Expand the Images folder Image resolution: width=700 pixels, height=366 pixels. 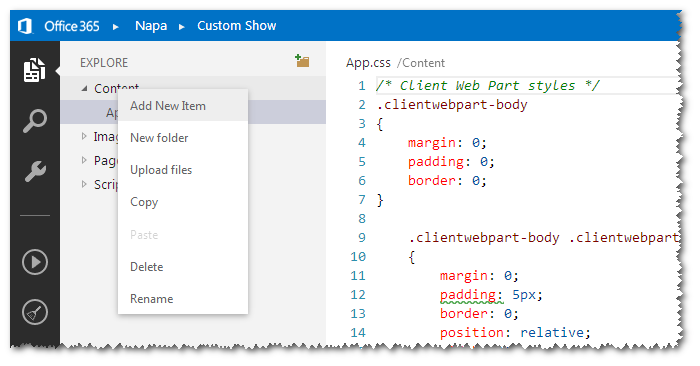coord(84,136)
